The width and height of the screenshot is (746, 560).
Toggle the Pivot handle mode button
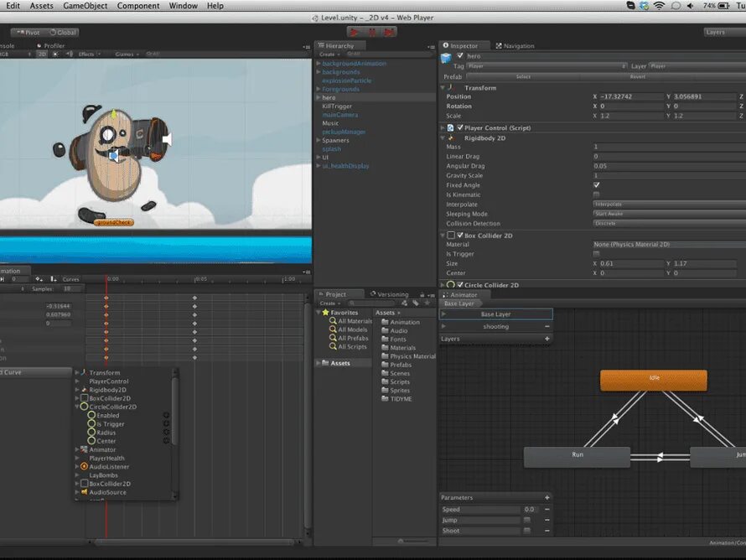(28, 33)
